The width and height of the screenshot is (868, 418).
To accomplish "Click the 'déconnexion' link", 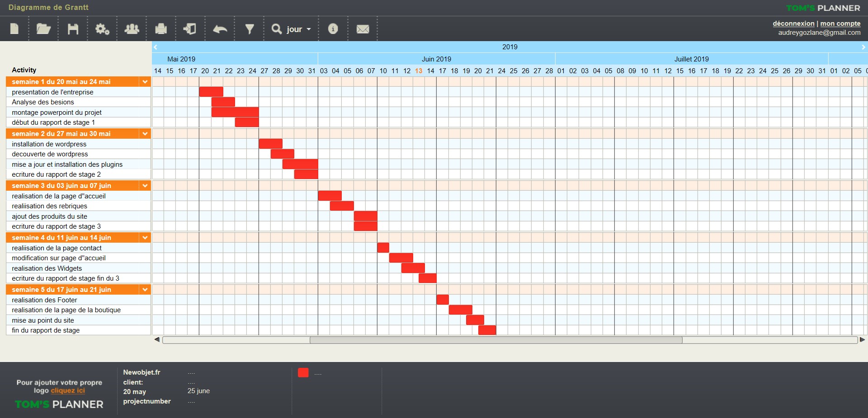I will tap(793, 23).
